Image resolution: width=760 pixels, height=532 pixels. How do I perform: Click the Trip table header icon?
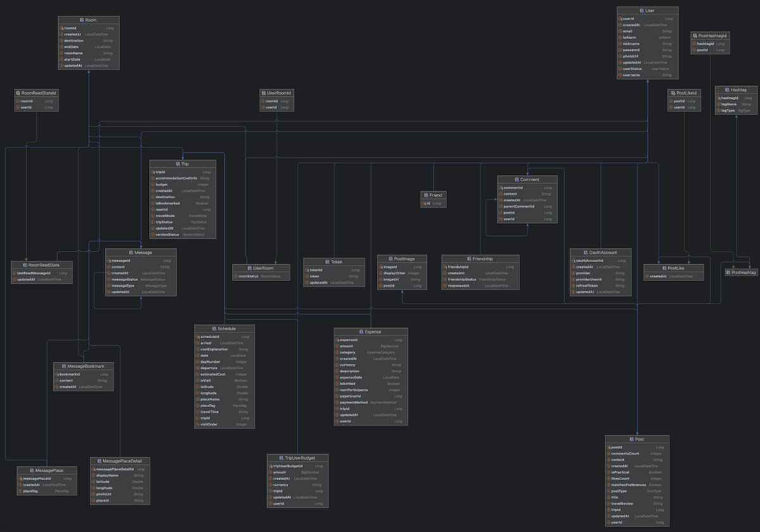(x=177, y=163)
